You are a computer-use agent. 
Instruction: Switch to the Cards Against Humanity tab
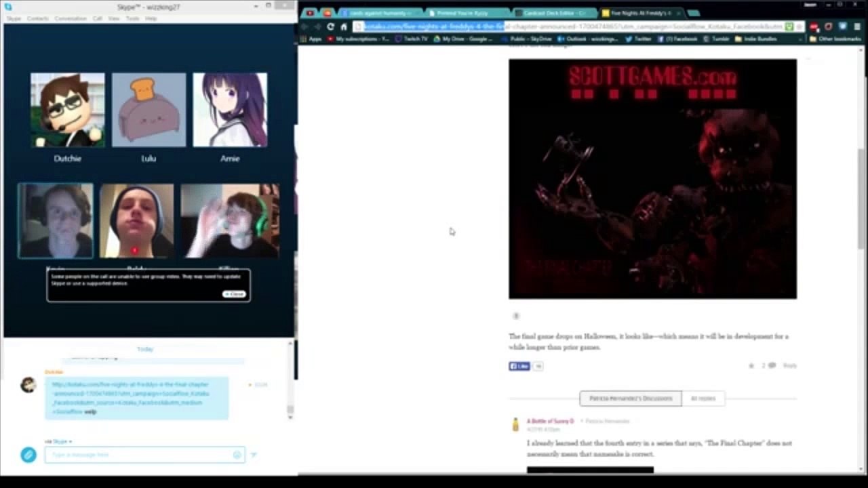click(380, 13)
